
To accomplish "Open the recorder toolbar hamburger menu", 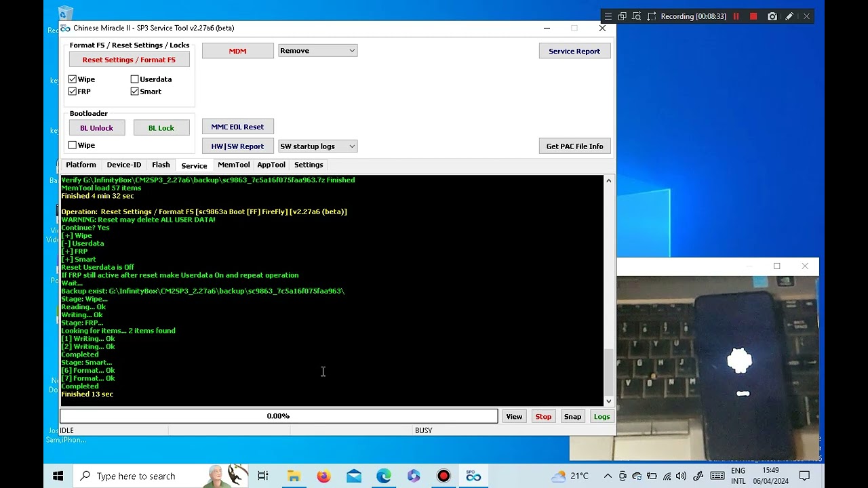I will (x=608, y=16).
